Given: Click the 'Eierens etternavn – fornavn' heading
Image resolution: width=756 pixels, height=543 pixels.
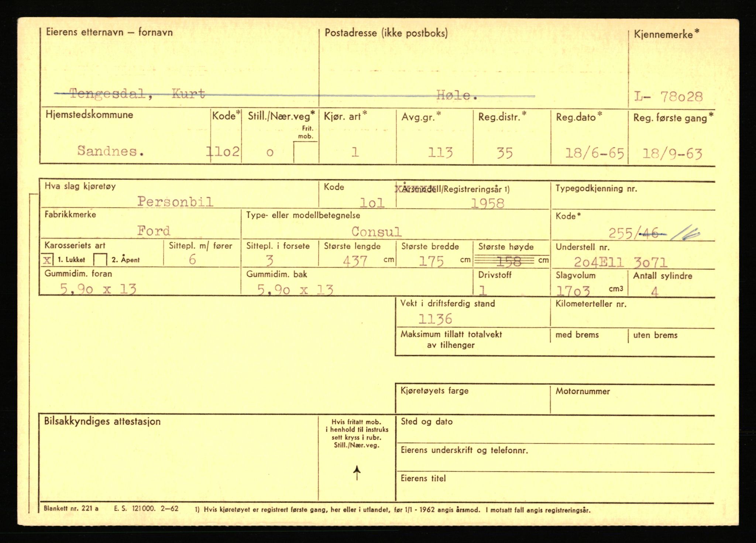Looking at the screenshot, I should click(x=109, y=32).
